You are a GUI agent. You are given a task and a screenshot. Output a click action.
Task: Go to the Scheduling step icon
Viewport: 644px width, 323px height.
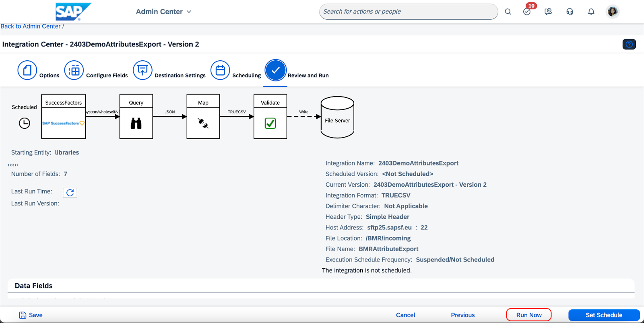click(220, 70)
